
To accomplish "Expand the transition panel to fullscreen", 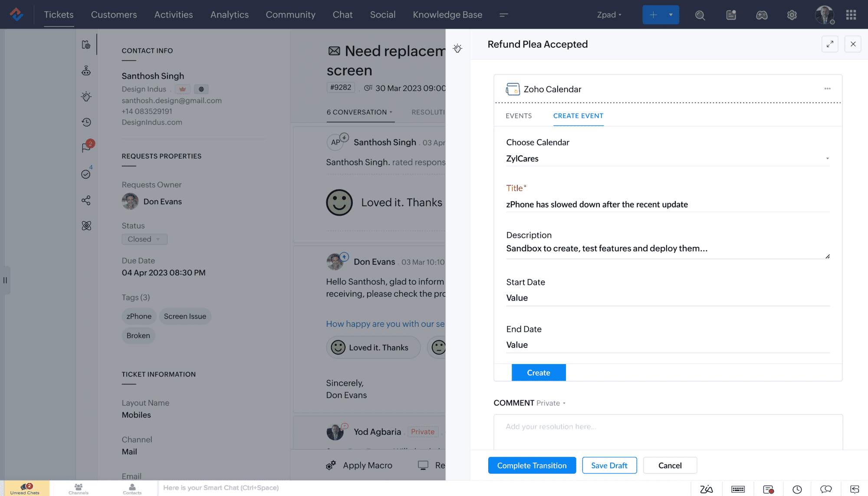I will (x=829, y=44).
